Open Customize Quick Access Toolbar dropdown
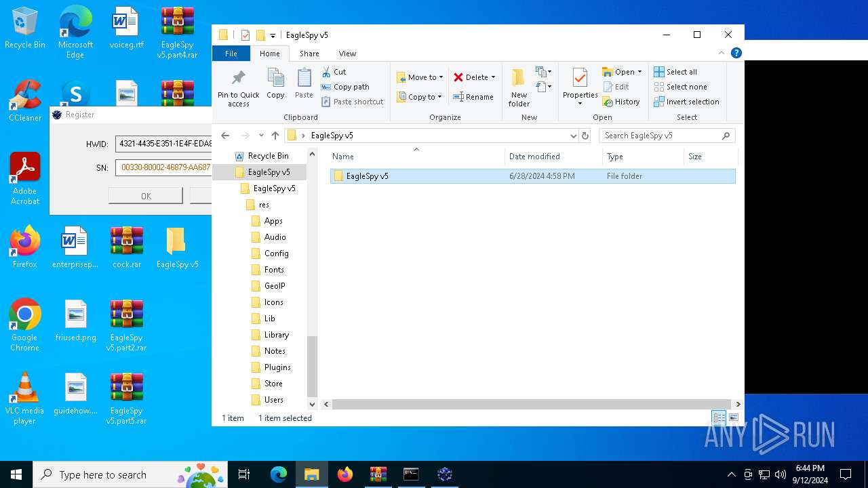Screen dimensions: 868x488 [x=273, y=35]
